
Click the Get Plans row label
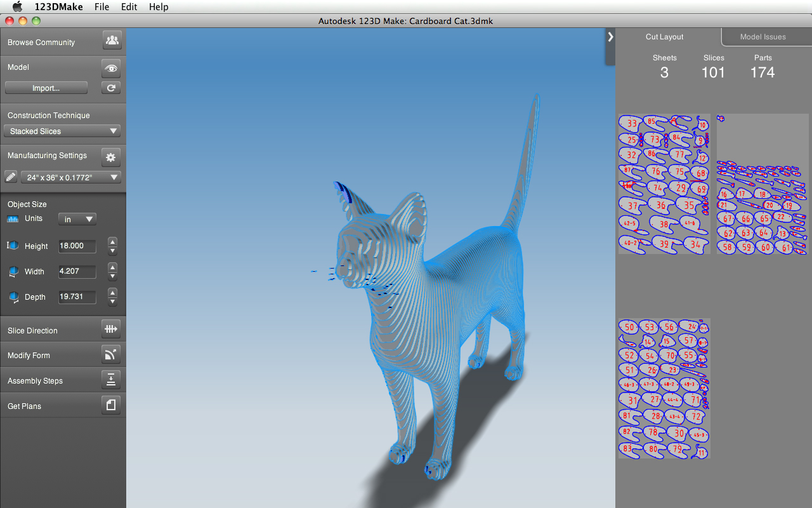coord(24,406)
